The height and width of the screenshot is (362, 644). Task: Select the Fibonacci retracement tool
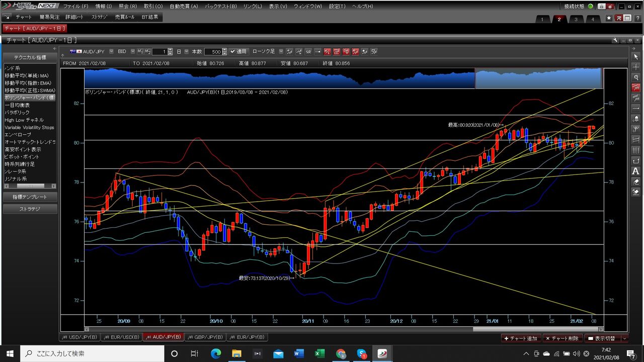[636, 139]
